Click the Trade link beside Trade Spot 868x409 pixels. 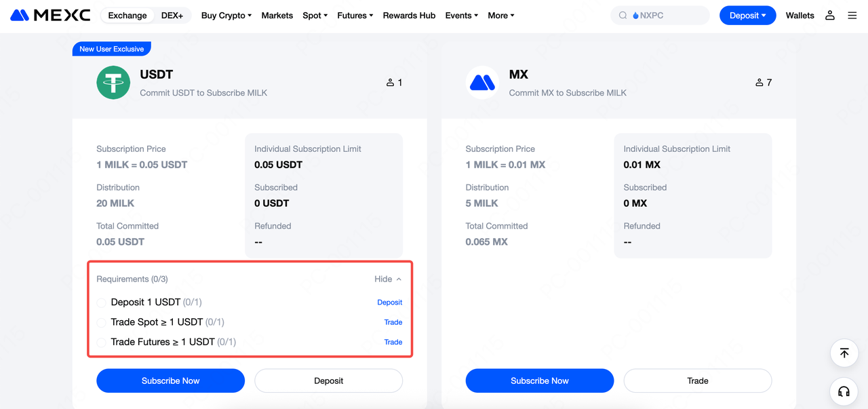(393, 322)
